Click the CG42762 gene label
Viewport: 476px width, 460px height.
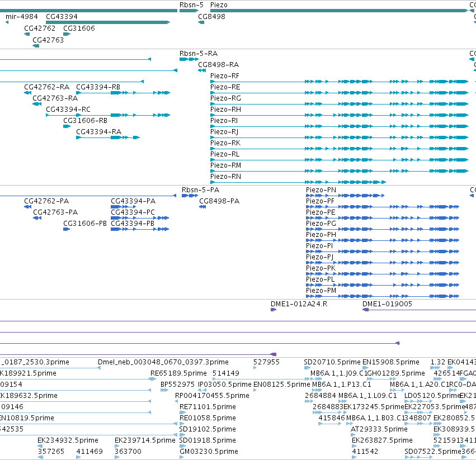pyautogui.click(x=40, y=29)
